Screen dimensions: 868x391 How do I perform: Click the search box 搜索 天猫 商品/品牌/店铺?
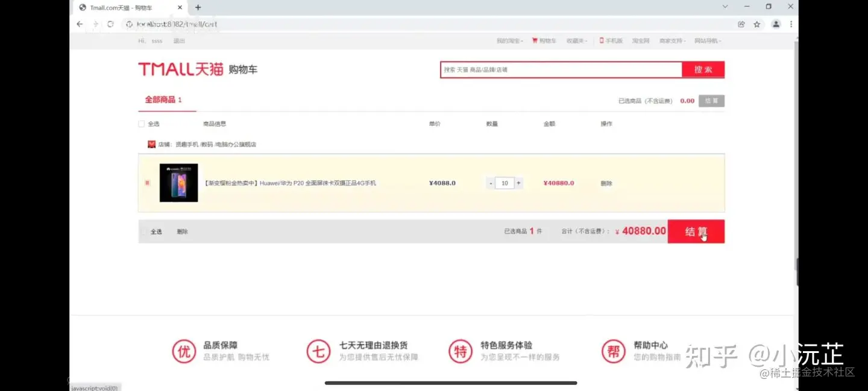[561, 69]
